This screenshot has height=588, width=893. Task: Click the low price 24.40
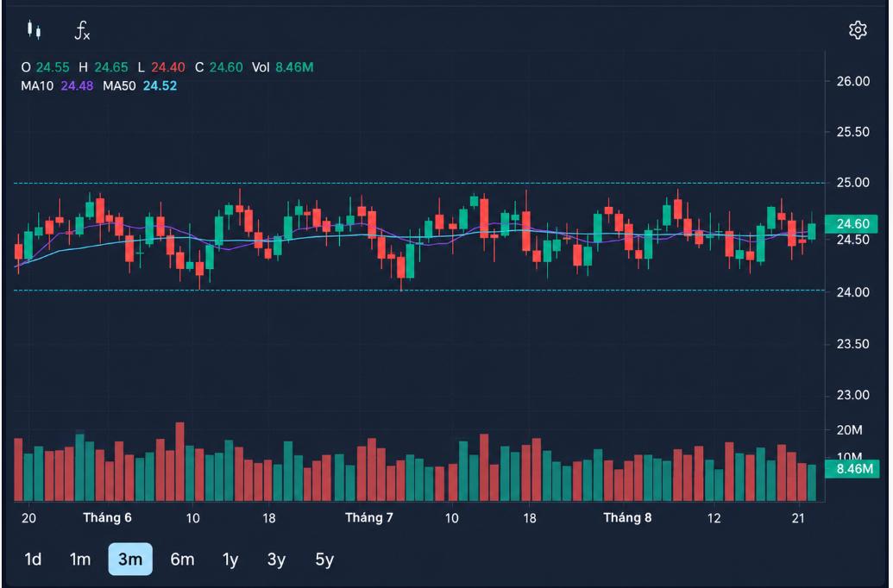[x=168, y=67]
